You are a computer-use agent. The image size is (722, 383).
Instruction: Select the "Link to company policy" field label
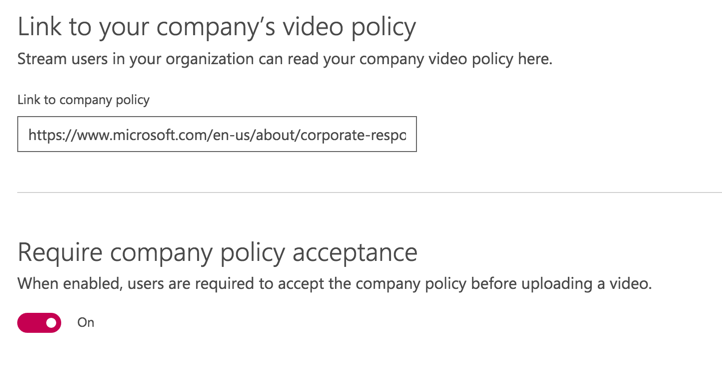tap(83, 100)
